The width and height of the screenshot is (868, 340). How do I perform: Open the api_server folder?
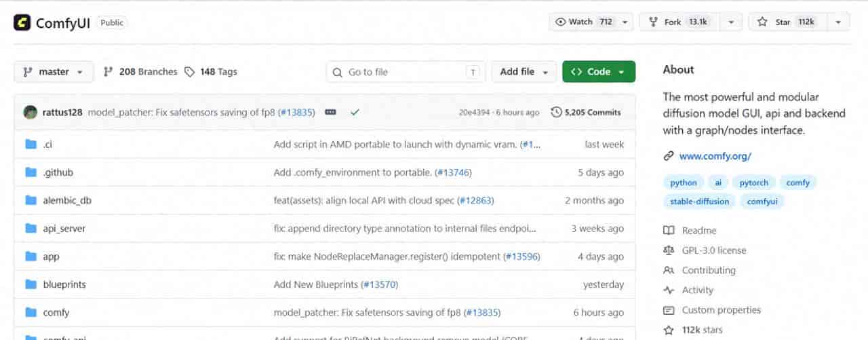point(64,229)
